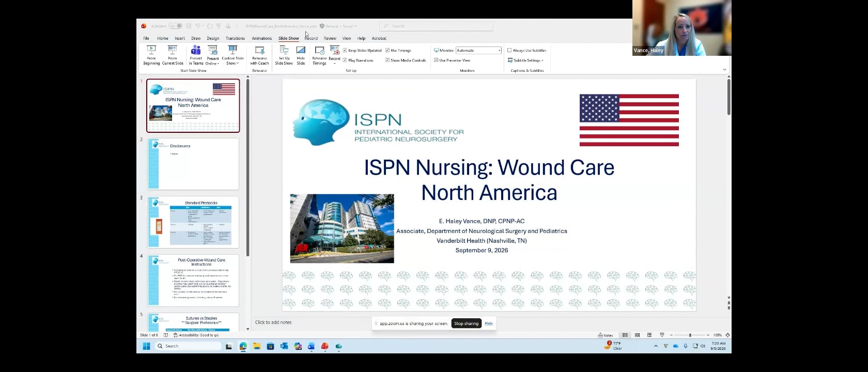Enable Always Use Subtitles checkbox
The width and height of the screenshot is (868, 372).
tap(509, 50)
